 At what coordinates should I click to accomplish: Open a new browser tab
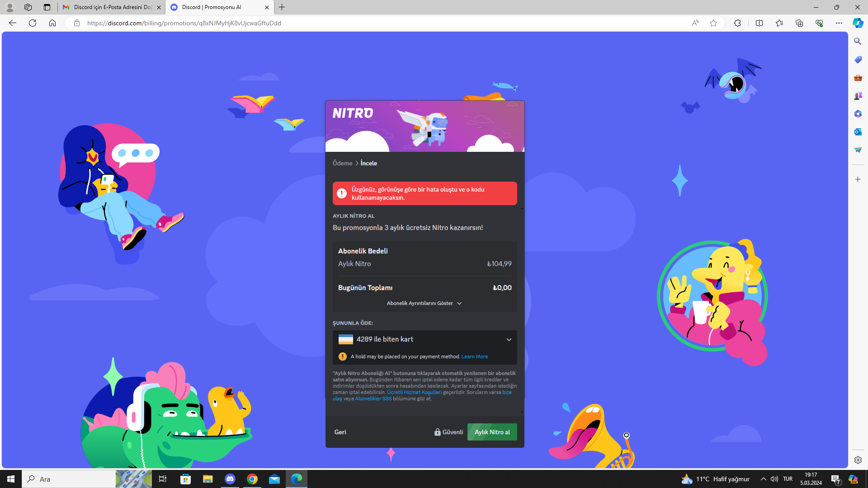[x=282, y=7]
